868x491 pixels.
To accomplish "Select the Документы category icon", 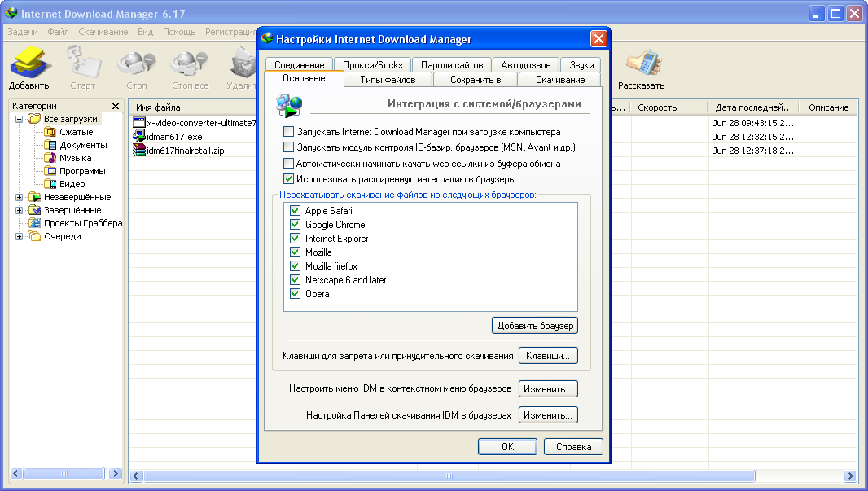I will (x=50, y=145).
